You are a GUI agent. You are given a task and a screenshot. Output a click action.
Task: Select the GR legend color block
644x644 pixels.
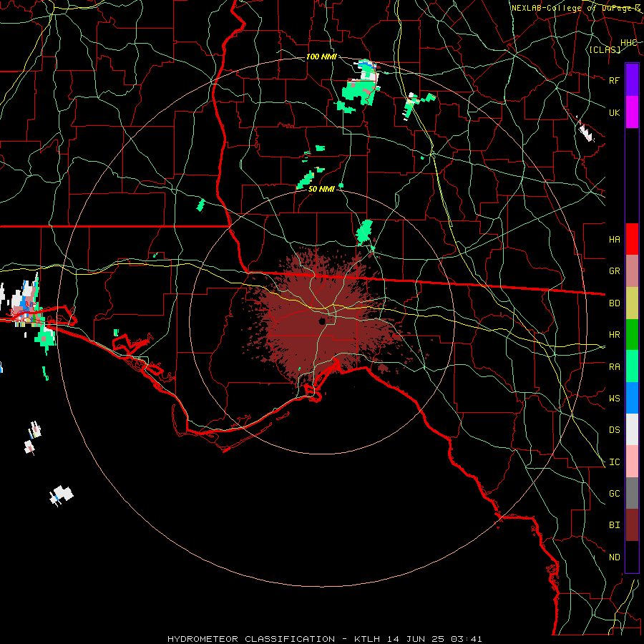point(632,271)
